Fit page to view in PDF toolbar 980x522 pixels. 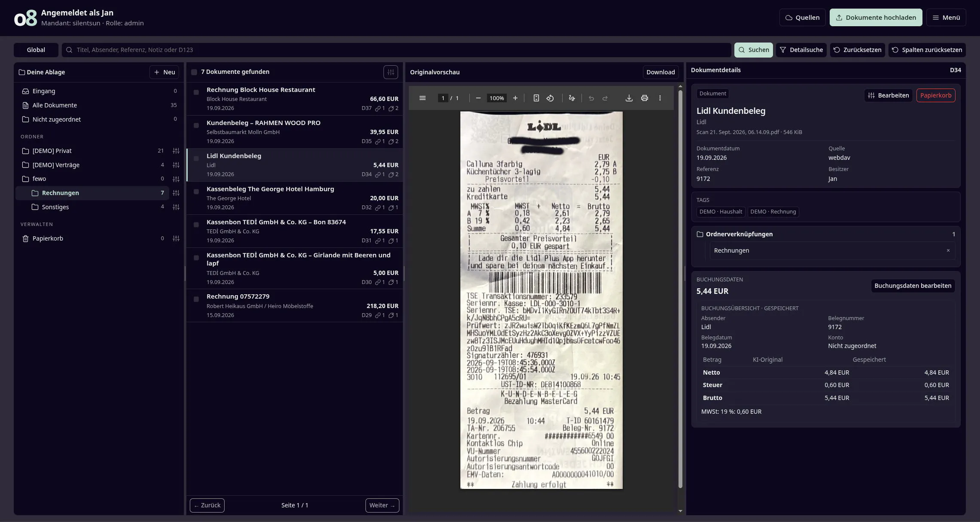point(536,98)
